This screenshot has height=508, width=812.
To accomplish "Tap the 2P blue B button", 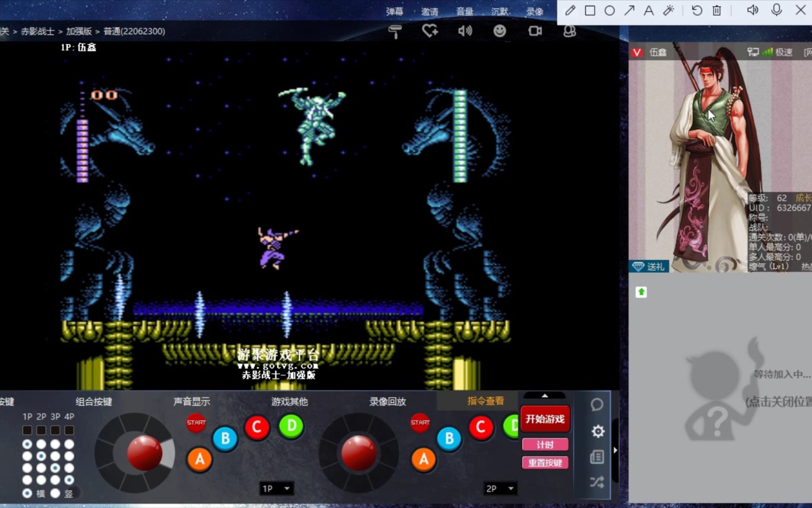I will pos(449,438).
